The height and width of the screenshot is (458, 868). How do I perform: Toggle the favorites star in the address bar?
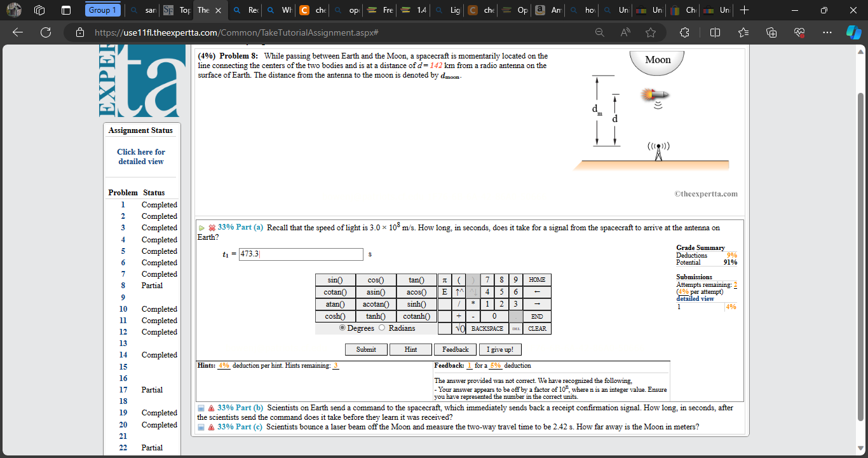pos(650,32)
